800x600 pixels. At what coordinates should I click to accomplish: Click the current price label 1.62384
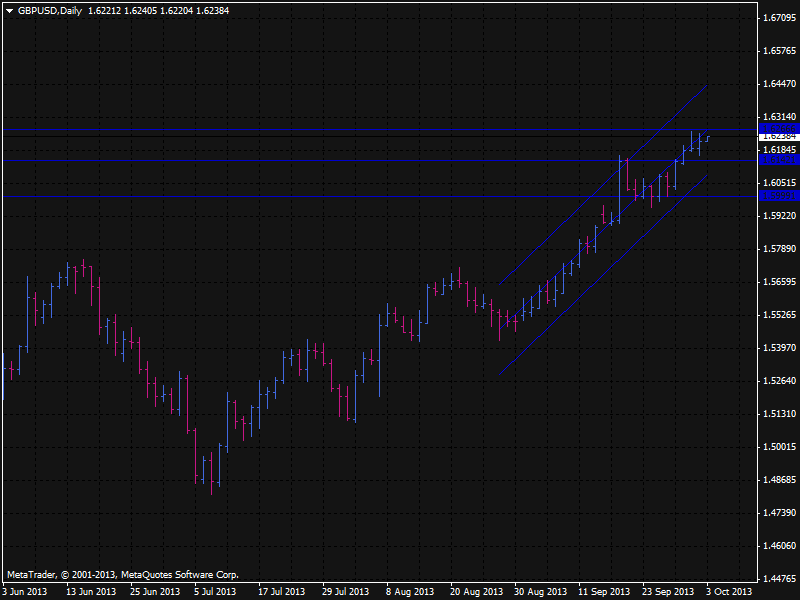778,136
